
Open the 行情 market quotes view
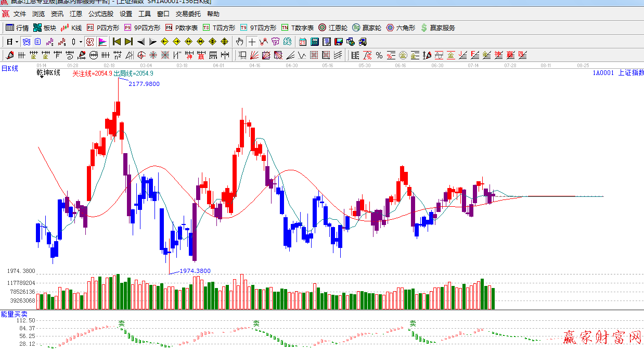click(x=17, y=28)
